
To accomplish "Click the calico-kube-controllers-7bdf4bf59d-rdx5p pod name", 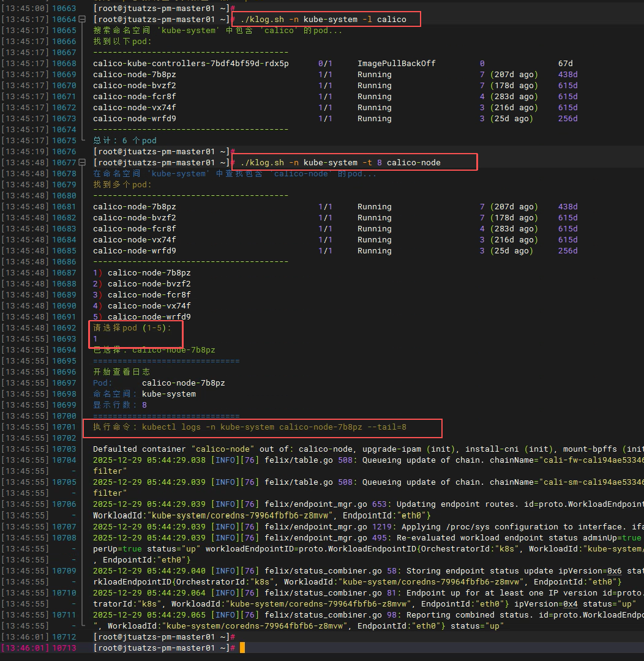I will point(190,64).
